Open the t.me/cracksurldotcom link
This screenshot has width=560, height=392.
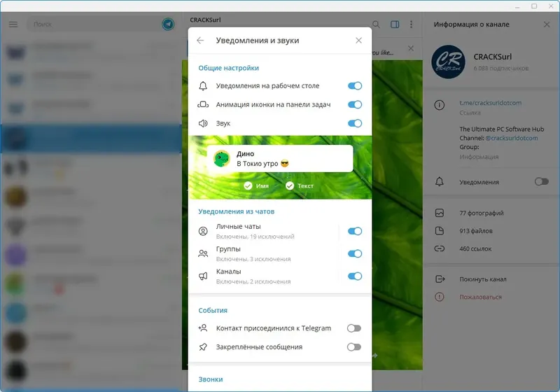491,103
